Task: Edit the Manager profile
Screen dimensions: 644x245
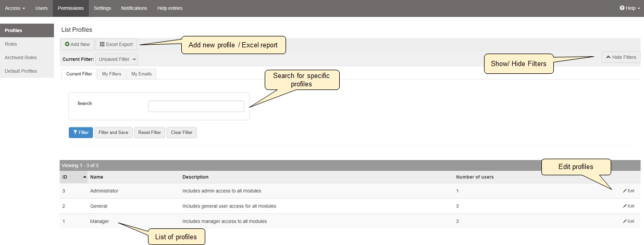Action: tap(628, 221)
